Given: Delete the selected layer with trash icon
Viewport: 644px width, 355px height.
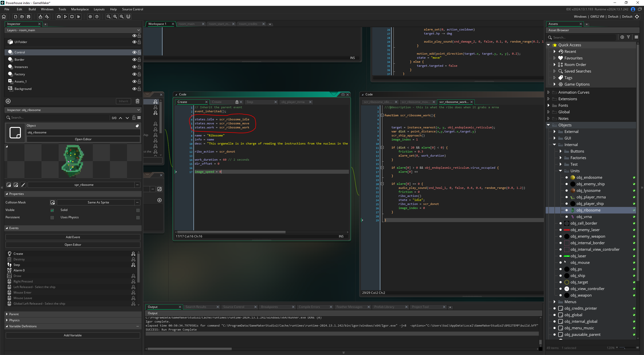Looking at the screenshot, I should pos(138,101).
